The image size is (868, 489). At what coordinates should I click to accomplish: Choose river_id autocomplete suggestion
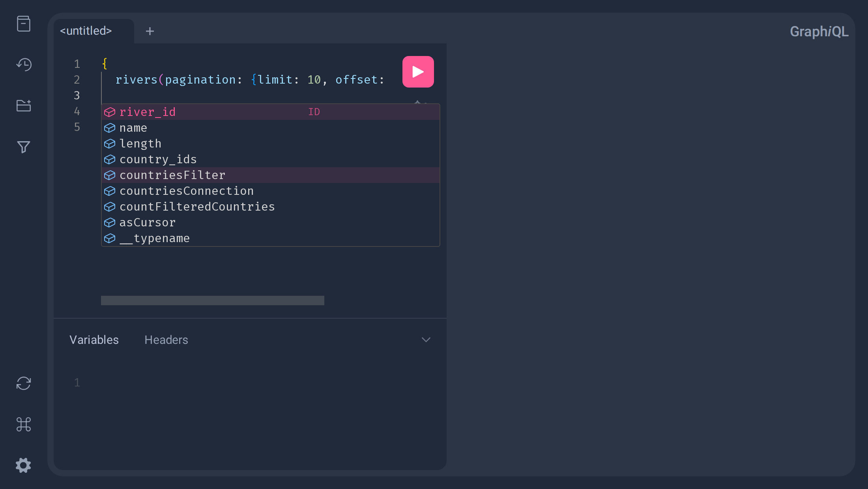point(271,112)
